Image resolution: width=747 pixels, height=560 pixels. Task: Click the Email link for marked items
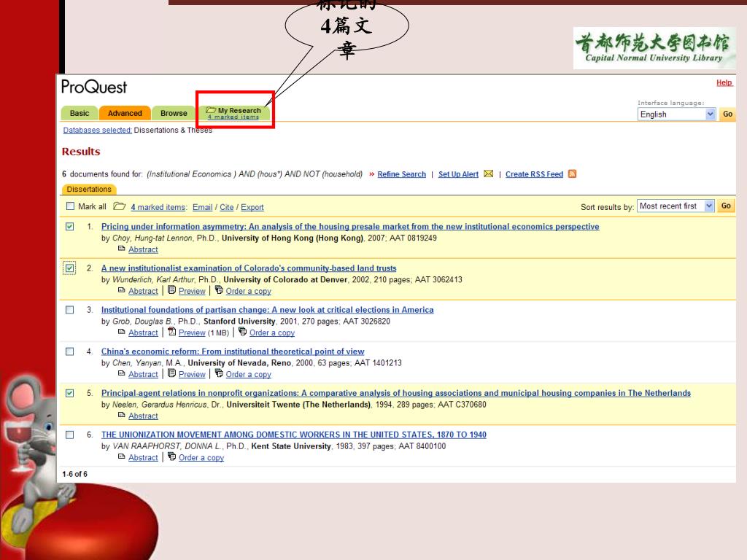[203, 207]
